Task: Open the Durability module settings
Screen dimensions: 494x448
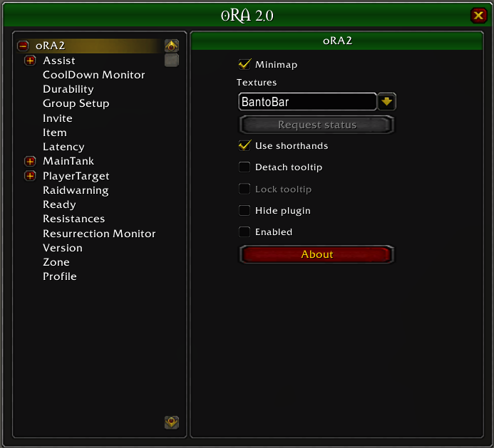Action: [x=68, y=89]
